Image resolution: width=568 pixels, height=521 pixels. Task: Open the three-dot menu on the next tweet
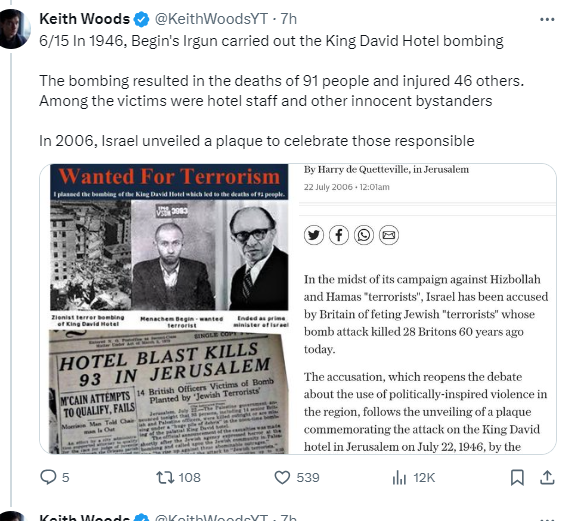(547, 519)
